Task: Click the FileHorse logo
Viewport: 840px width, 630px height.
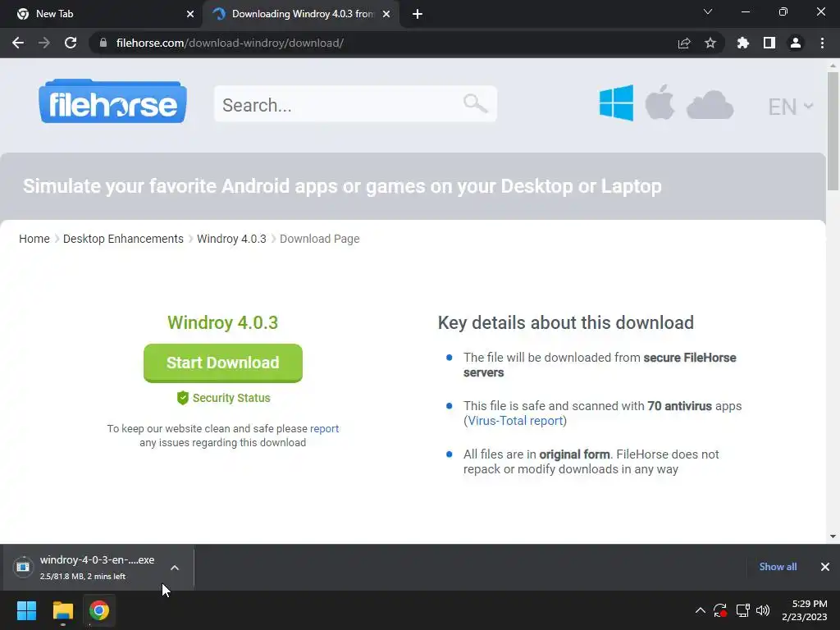Action: click(x=112, y=102)
